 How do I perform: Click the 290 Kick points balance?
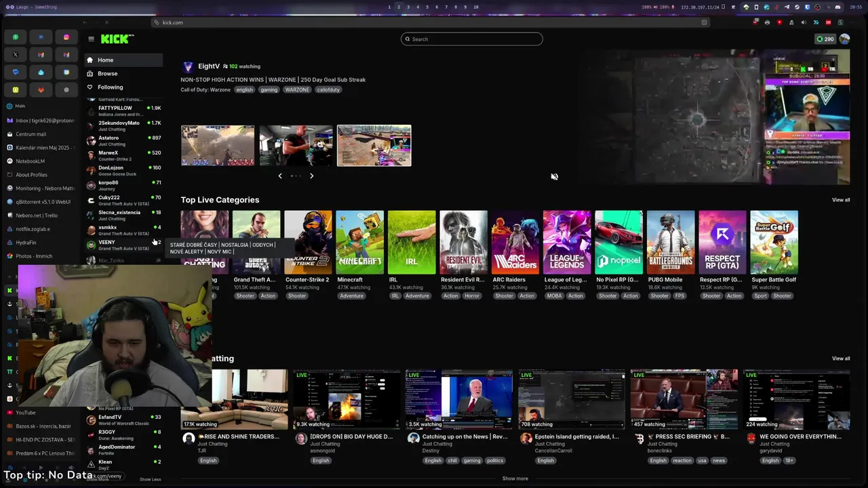click(825, 39)
